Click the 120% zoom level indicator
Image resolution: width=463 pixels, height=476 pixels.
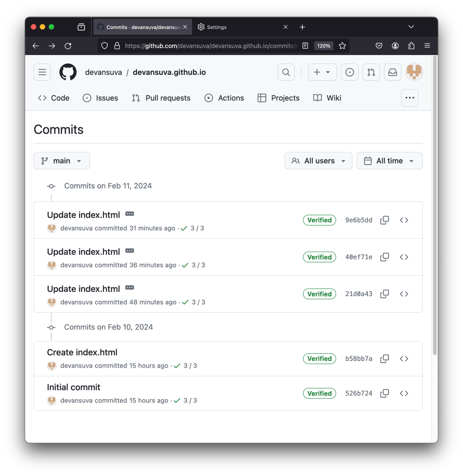click(x=324, y=46)
